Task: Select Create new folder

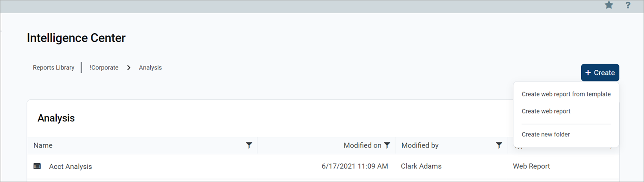Action: pos(545,134)
